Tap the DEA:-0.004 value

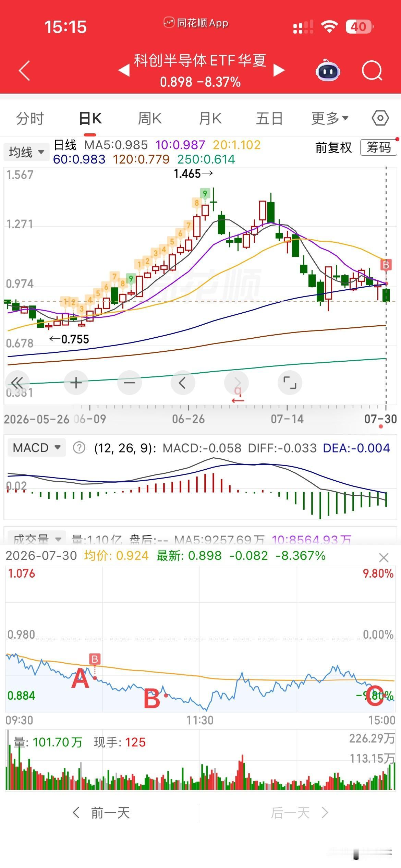(x=356, y=448)
